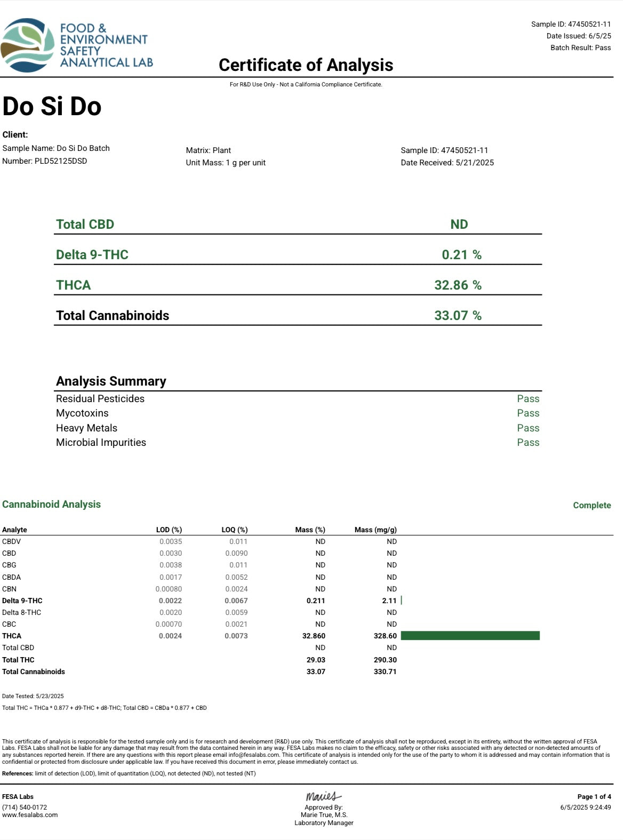Click the Complete status label
Screen dimensions: 623x840
pos(592,506)
